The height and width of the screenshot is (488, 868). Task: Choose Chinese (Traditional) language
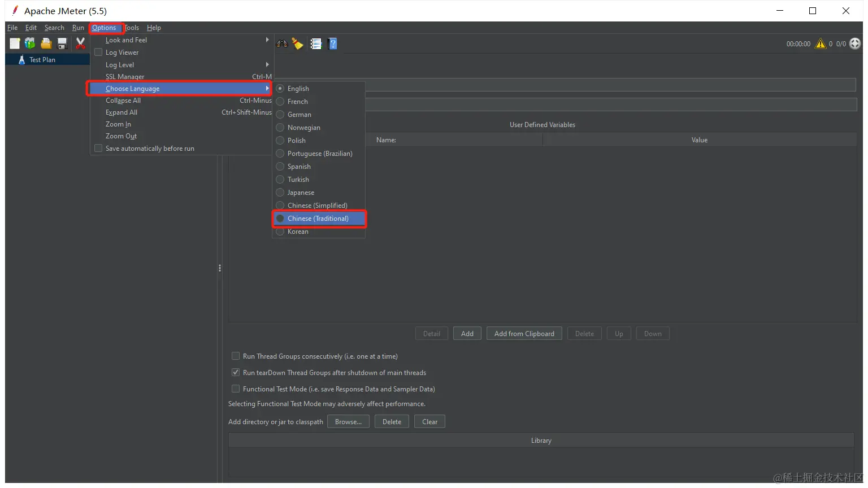pos(319,219)
